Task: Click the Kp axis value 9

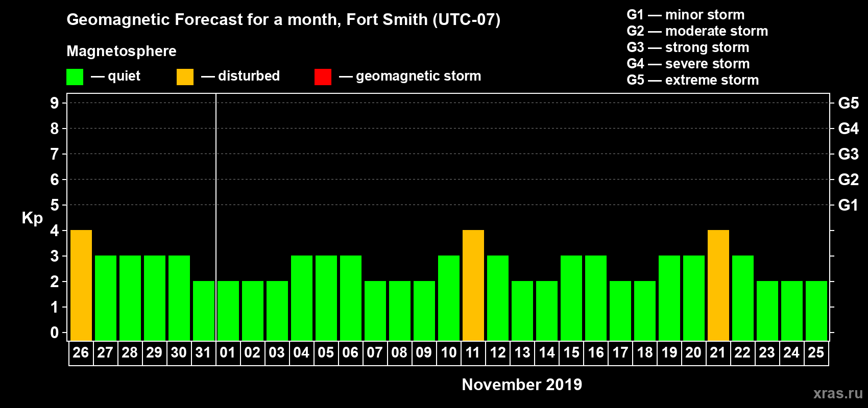Action: pos(55,103)
